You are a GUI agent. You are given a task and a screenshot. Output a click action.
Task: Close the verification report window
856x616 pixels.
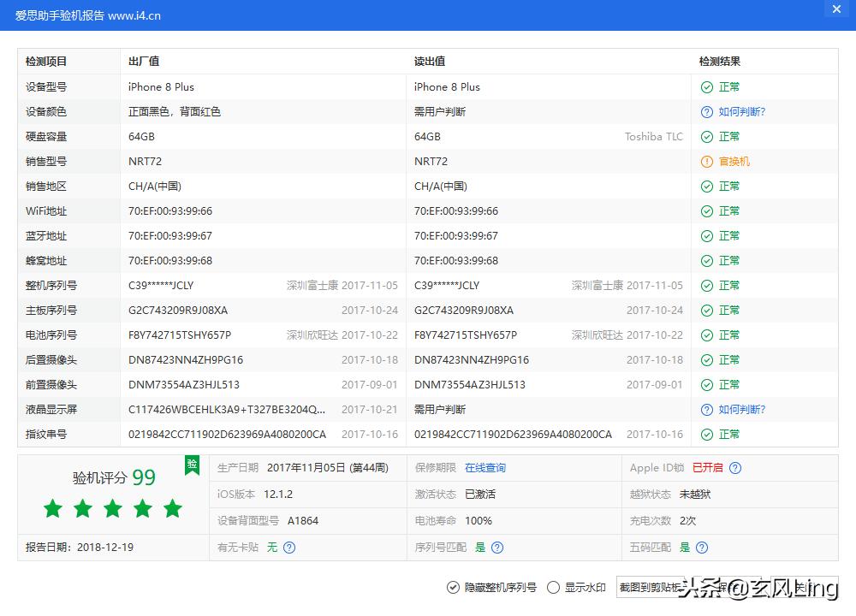click(836, 9)
